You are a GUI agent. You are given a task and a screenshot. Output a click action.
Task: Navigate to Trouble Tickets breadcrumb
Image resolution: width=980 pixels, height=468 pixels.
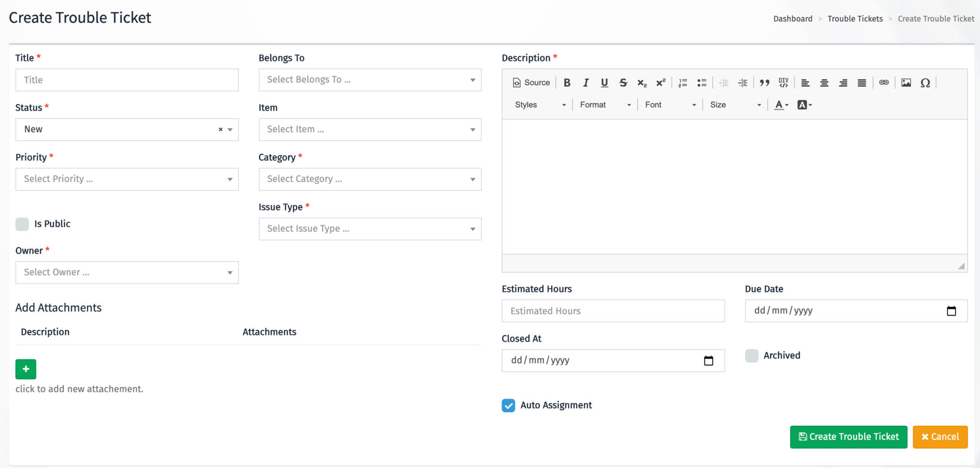(855, 19)
